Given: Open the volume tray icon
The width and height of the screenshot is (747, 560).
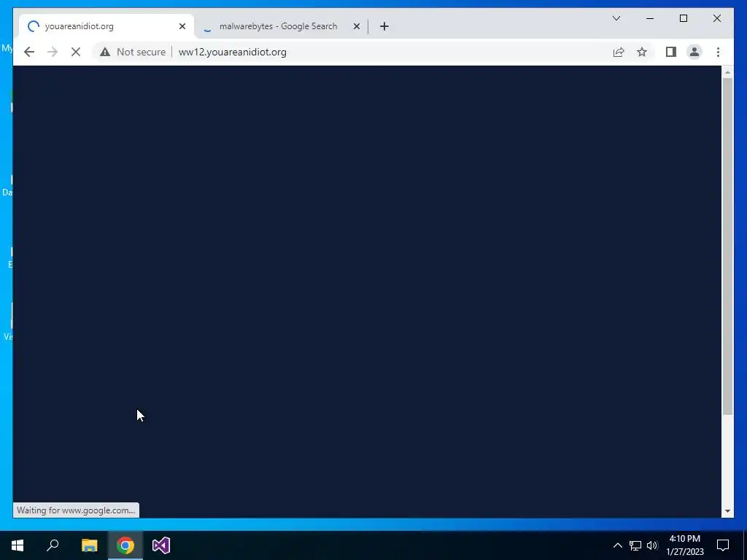Looking at the screenshot, I should click(652, 545).
